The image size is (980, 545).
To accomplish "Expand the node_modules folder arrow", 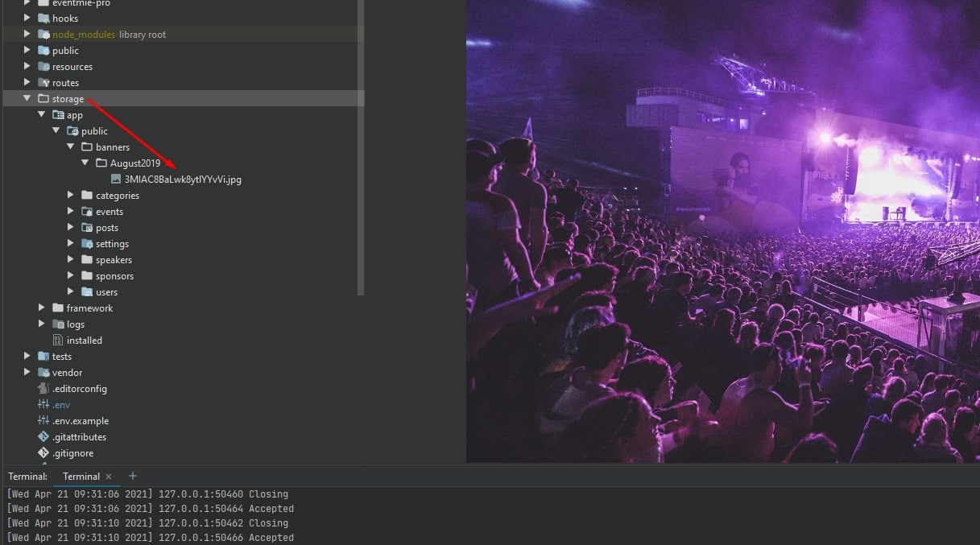I will click(27, 35).
